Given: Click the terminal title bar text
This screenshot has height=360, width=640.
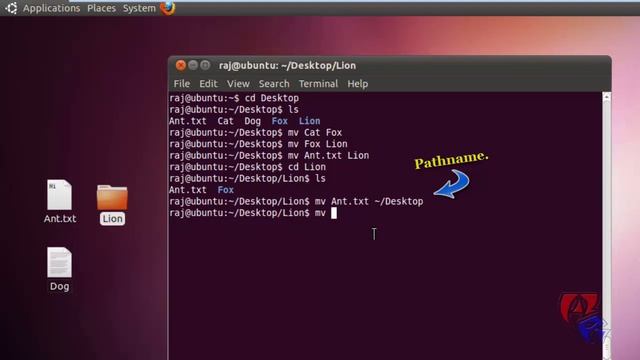Looking at the screenshot, I should click(287, 65).
